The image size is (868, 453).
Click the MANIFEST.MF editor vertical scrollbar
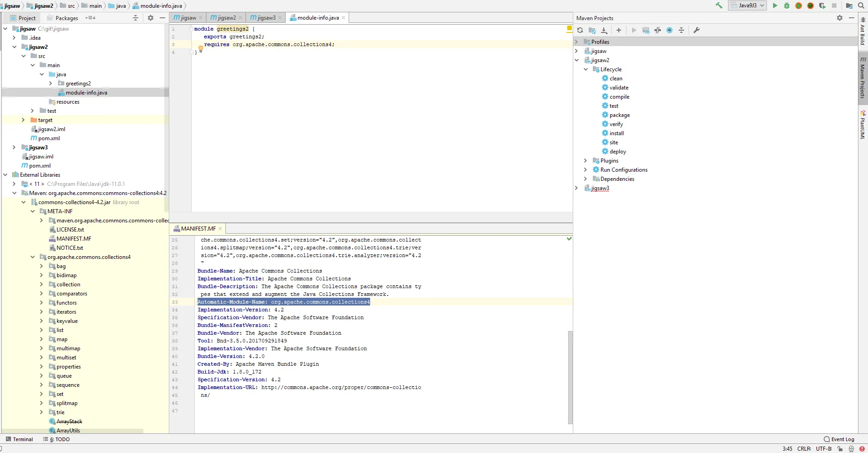tap(570, 377)
